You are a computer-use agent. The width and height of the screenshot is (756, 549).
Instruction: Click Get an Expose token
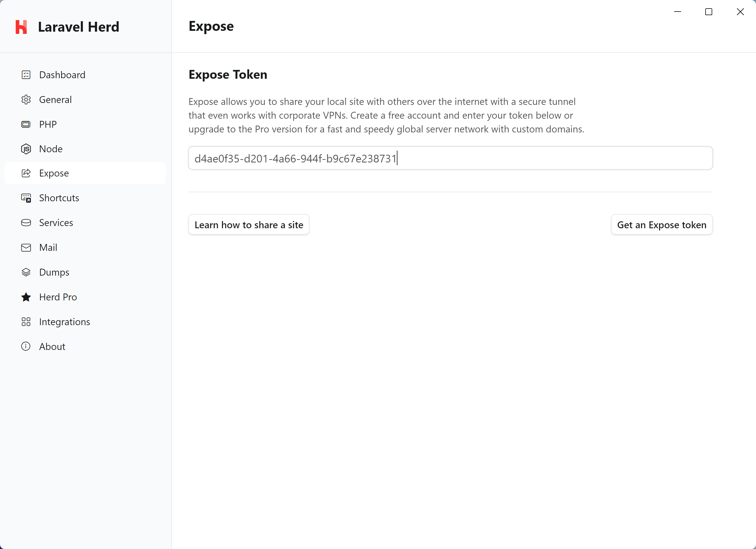point(662,225)
